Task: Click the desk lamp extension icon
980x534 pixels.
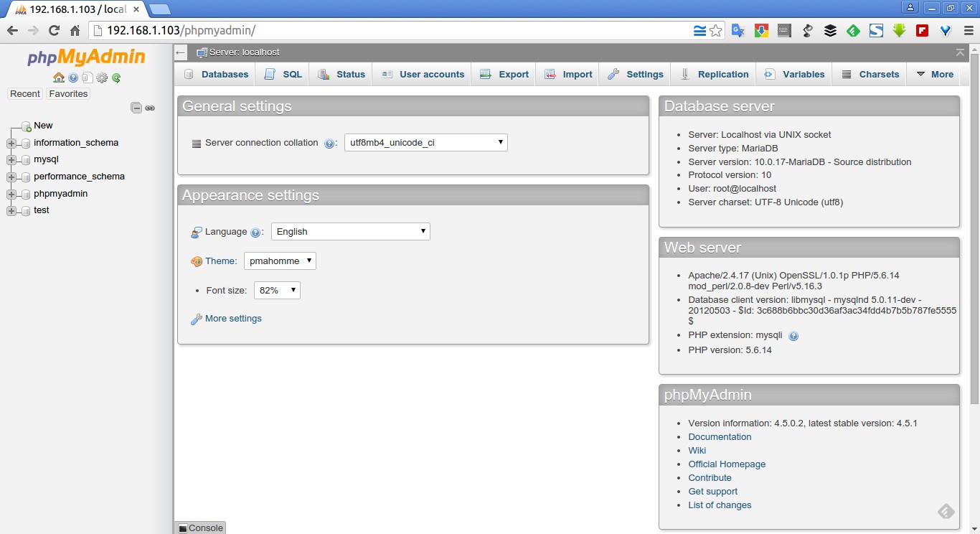Action: coord(807,31)
